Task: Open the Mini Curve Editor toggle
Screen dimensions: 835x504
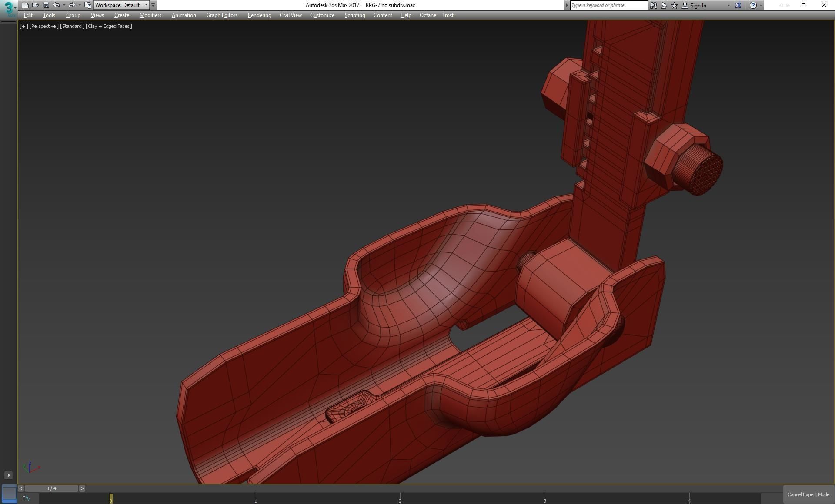Action: 27,498
